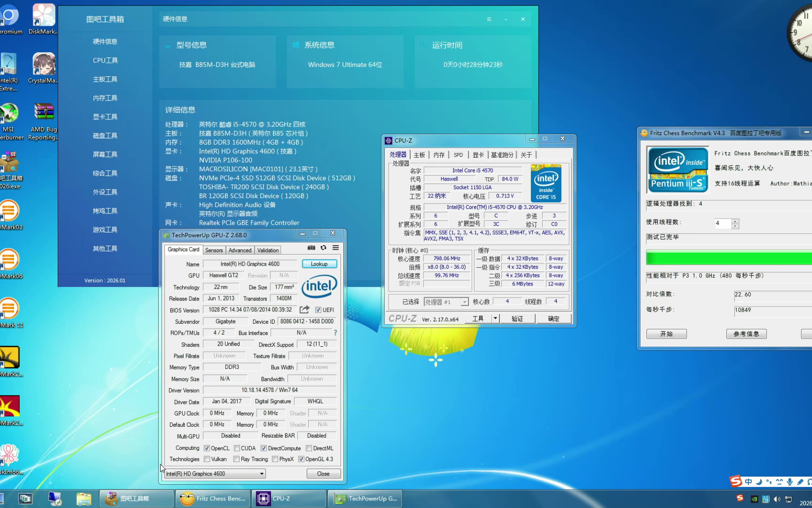Toggle the Vulkan checkbox

pyautogui.click(x=207, y=459)
